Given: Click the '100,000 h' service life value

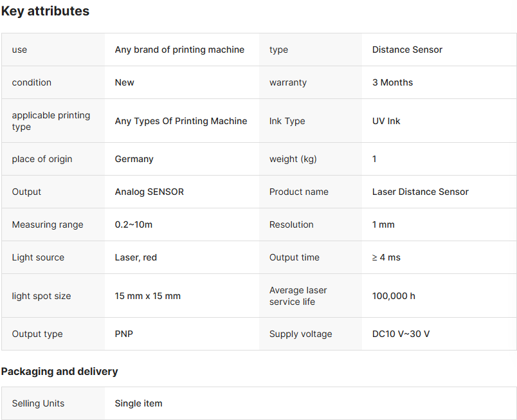Looking at the screenshot, I should point(394,296).
